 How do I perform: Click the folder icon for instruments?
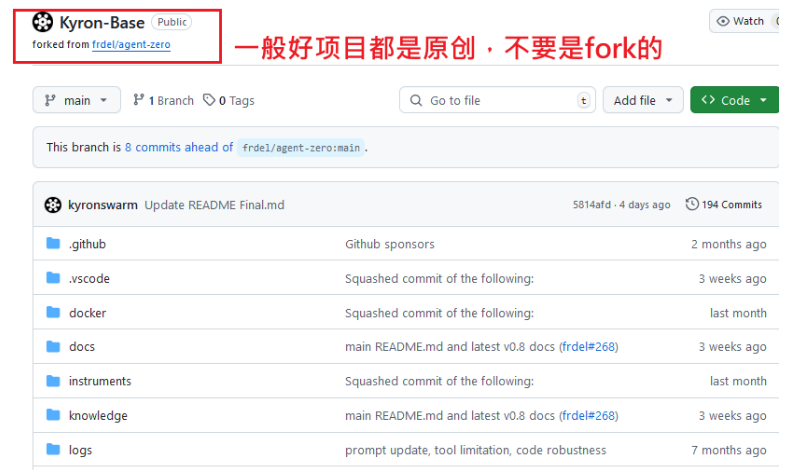coord(53,380)
